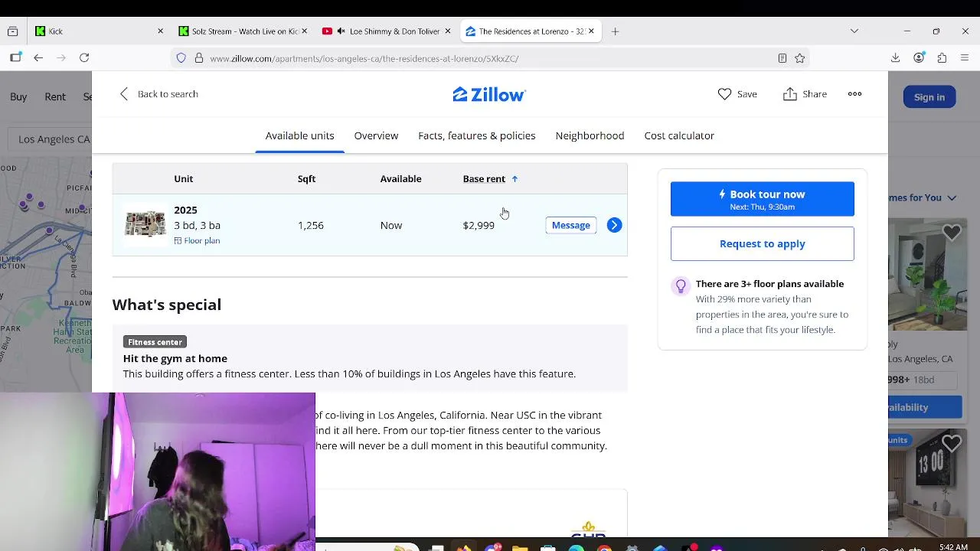Open the unit 2025 floor plan thumbnail
The image size is (980, 551).
coord(145,224)
